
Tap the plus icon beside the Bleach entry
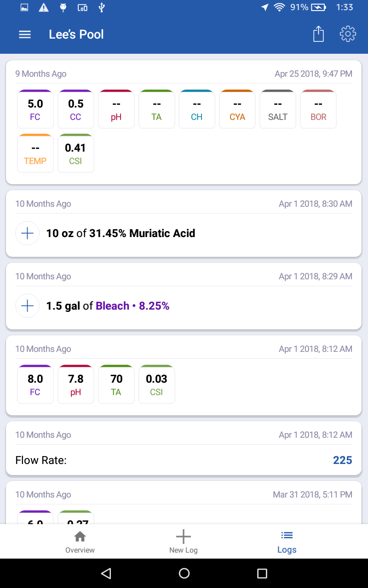tap(27, 305)
